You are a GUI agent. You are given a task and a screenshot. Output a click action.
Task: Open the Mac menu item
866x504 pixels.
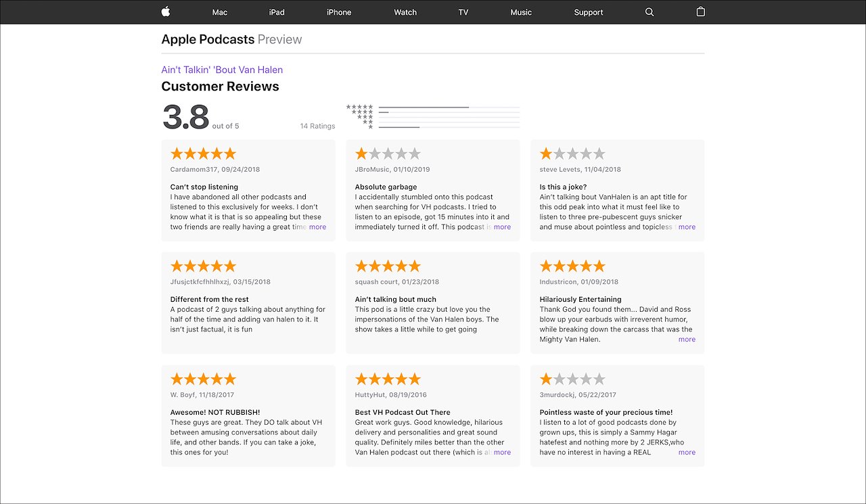(x=220, y=12)
